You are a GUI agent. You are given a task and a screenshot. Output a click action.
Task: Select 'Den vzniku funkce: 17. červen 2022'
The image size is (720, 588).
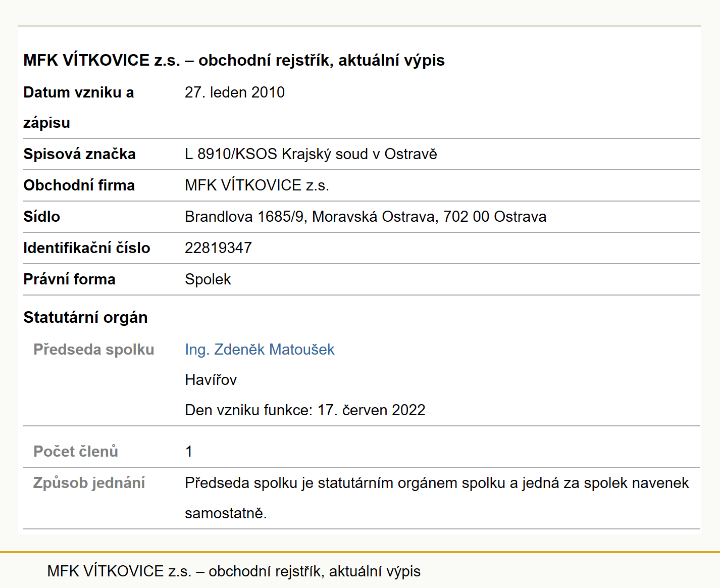click(305, 410)
